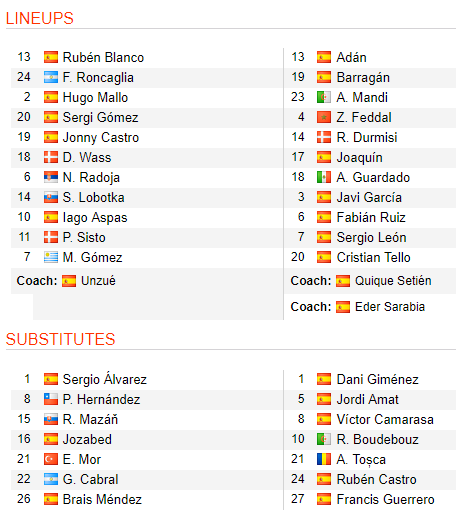Click the Argentina flag beside F. Roncaglia
Viewport: 456px width, 513px height.
coord(51,77)
